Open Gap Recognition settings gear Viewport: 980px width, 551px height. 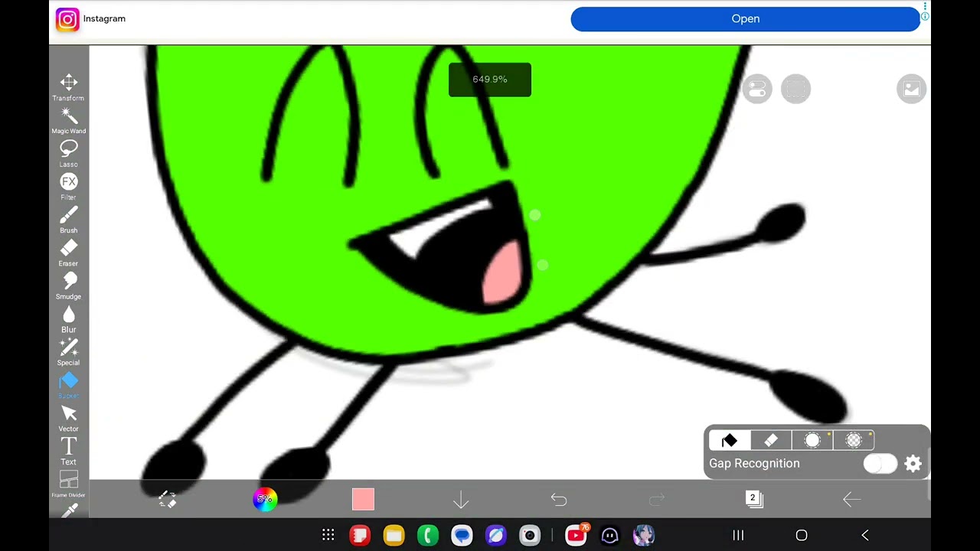click(913, 464)
